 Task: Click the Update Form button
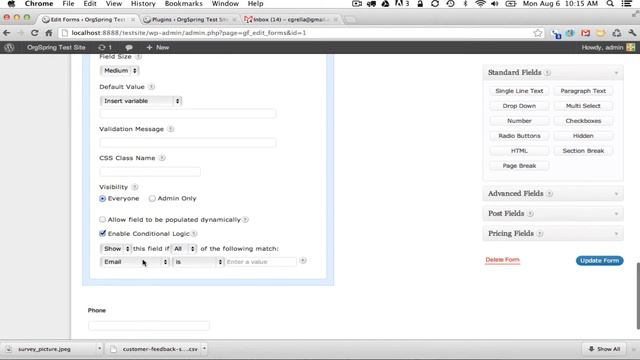click(x=600, y=260)
